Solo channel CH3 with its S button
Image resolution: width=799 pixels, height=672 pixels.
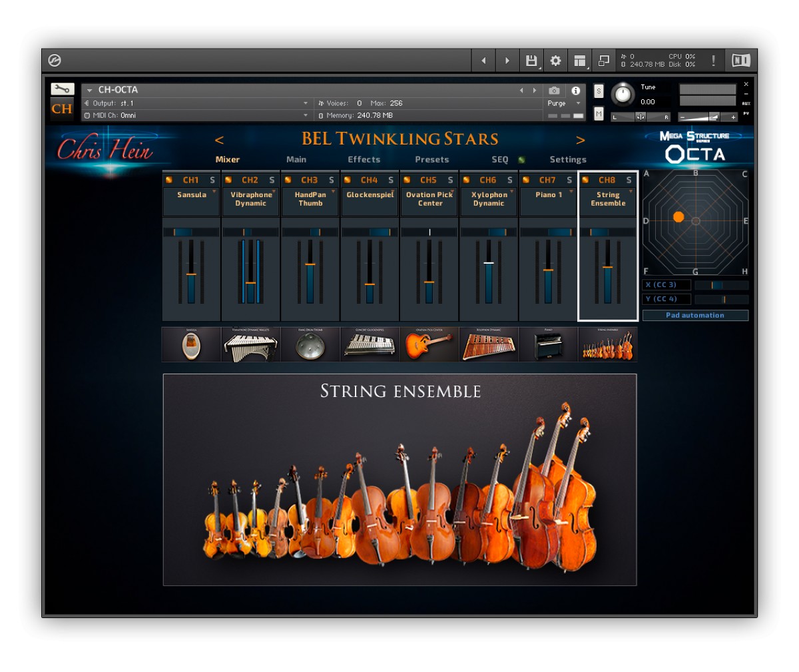(331, 180)
